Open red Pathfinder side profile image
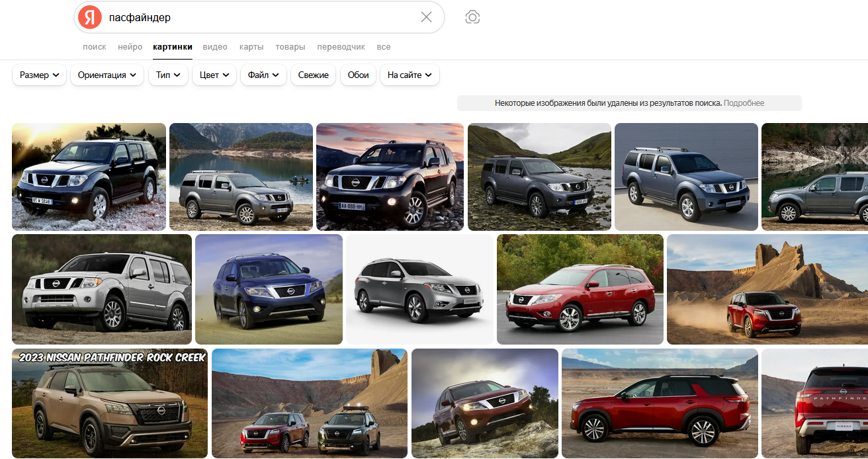Viewport: 868px width, 459px height. tap(660, 403)
